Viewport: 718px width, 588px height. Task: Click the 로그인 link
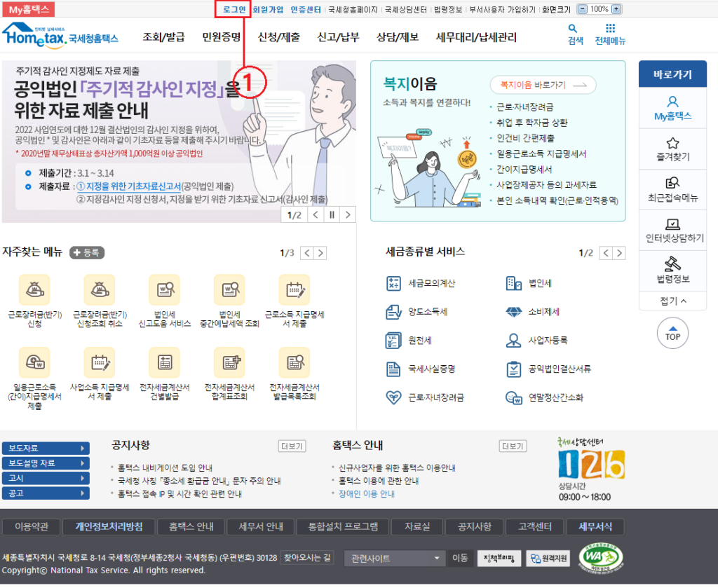point(234,9)
